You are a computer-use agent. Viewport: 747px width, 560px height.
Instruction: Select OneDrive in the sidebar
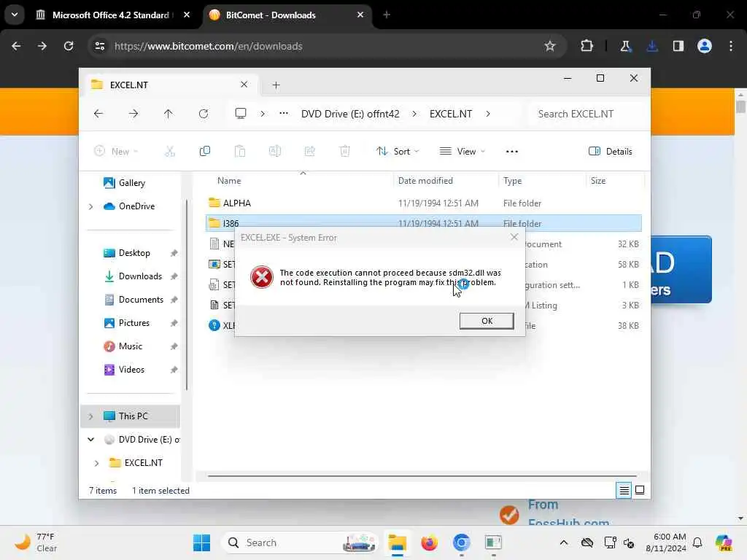[x=130, y=206]
